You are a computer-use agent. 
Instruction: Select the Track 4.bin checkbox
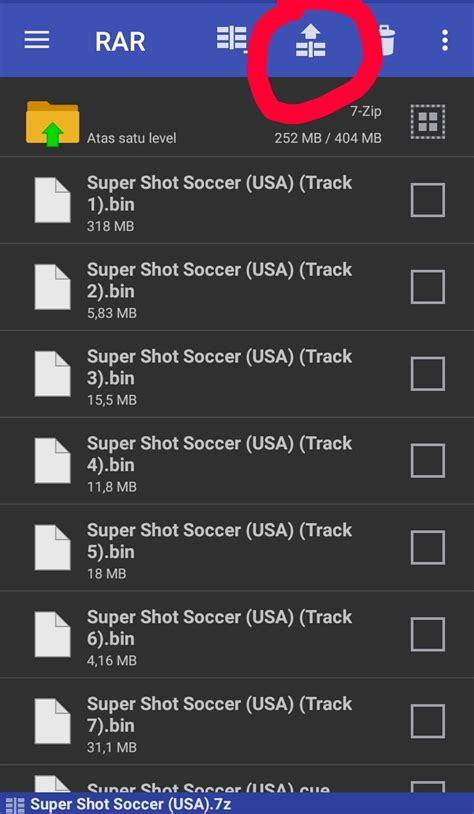(428, 460)
